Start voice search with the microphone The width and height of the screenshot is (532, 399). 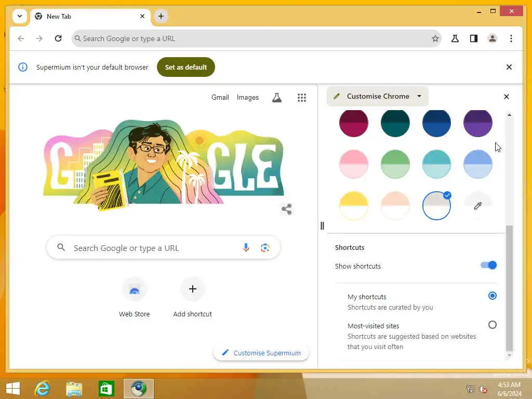pyautogui.click(x=246, y=248)
